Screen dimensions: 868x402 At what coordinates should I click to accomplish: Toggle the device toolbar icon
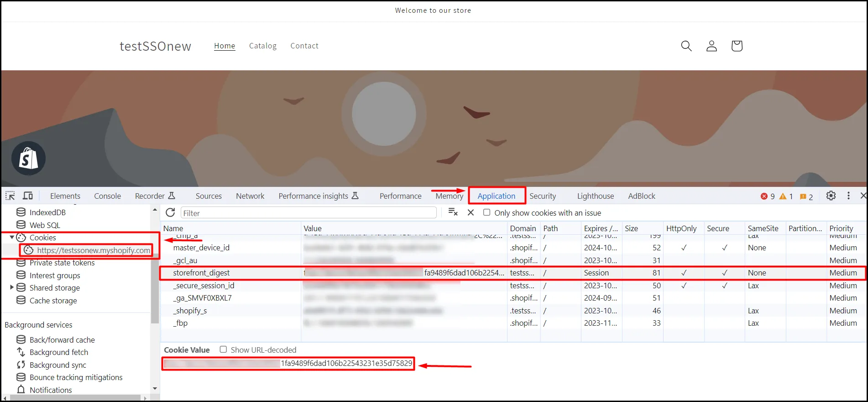pos(28,196)
